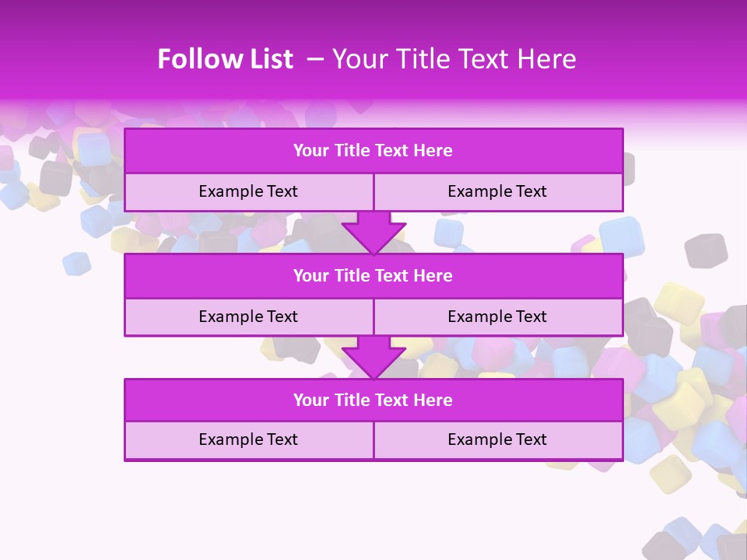The image size is (747, 560).
Task: Select the bottom block header "Your Title Text Here"
Action: pyautogui.click(x=373, y=401)
